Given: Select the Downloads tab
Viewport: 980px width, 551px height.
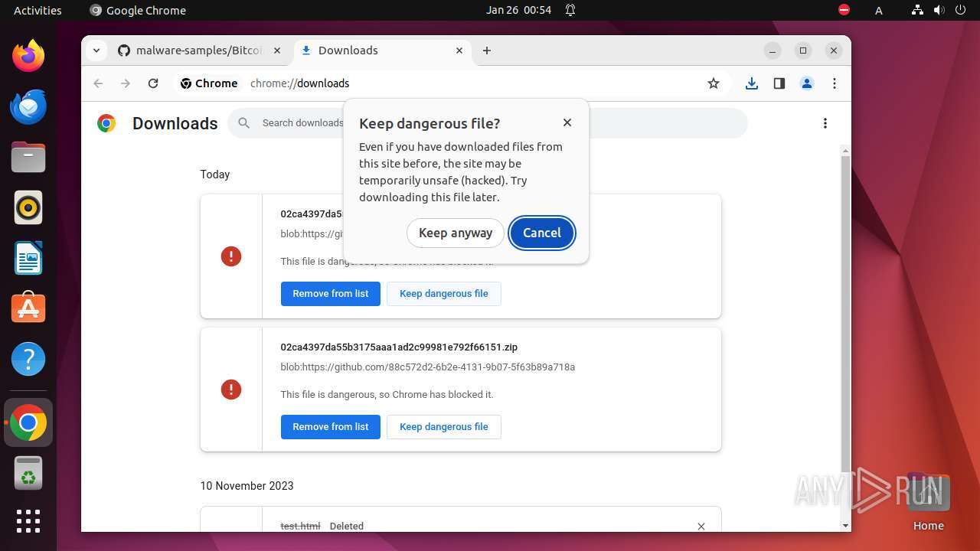Looking at the screenshot, I should (381, 51).
